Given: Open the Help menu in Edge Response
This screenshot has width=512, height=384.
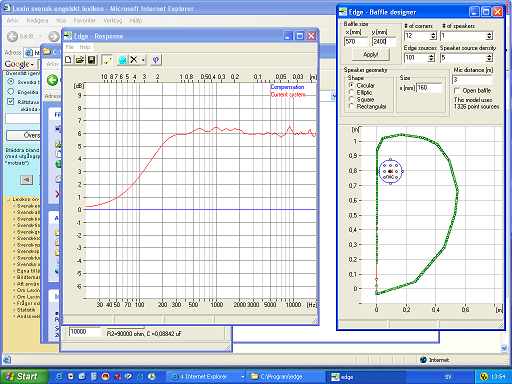Looking at the screenshot, I should 85,47.
